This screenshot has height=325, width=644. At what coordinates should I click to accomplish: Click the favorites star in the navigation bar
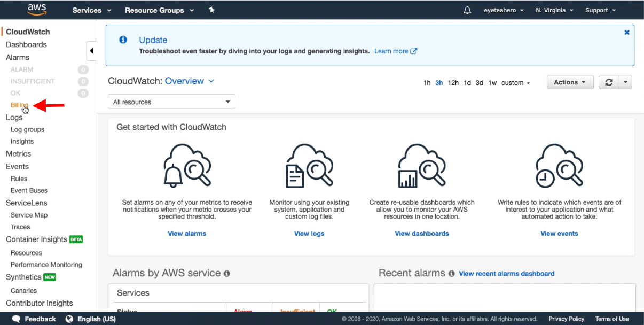211,10
